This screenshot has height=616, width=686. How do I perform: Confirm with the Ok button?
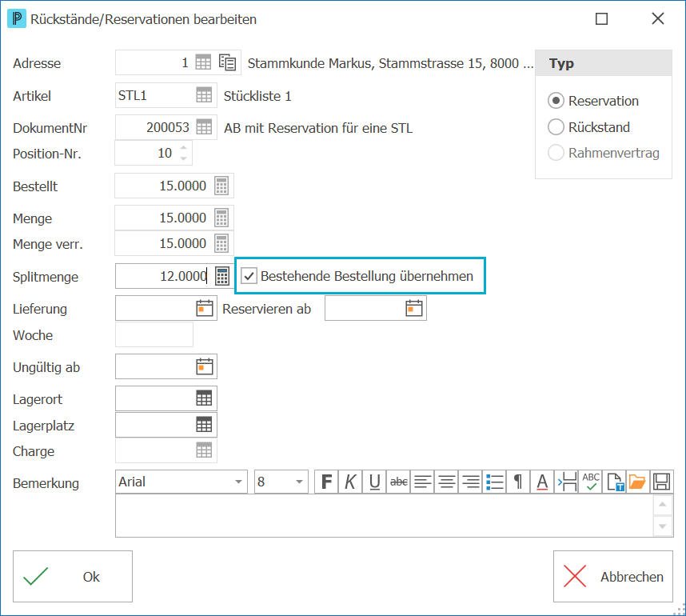tap(73, 576)
